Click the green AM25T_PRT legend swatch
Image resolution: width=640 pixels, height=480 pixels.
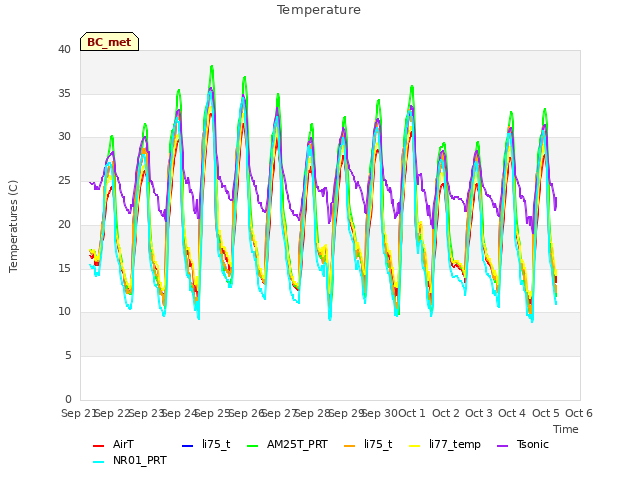point(253,446)
